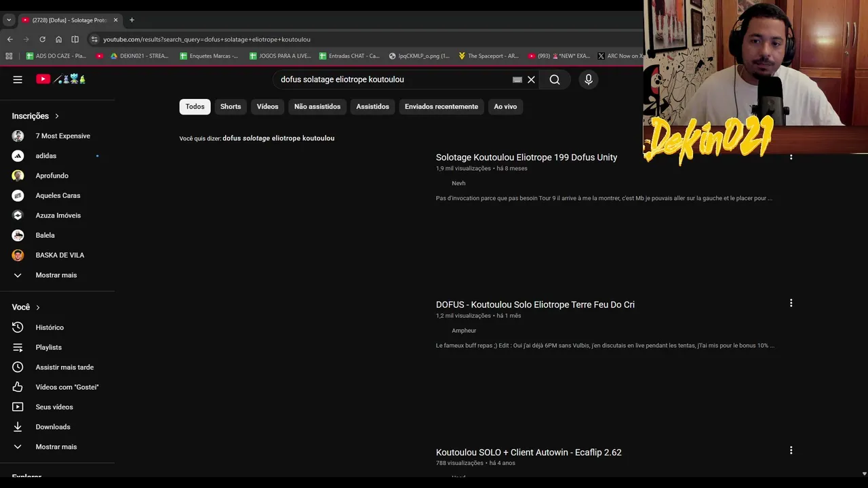
Task: Select the Todos filter chip
Action: point(195,106)
